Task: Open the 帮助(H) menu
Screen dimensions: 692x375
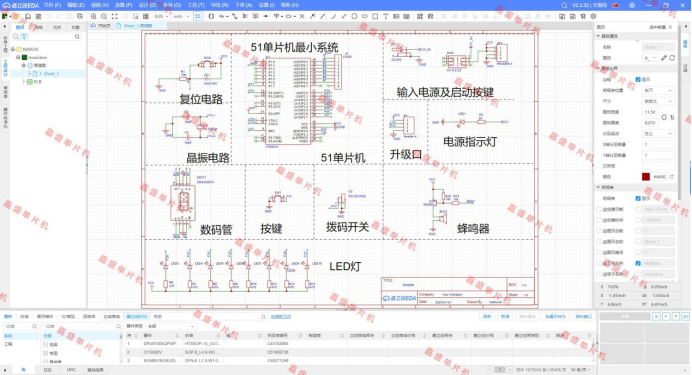Action: pyautogui.click(x=290, y=5)
